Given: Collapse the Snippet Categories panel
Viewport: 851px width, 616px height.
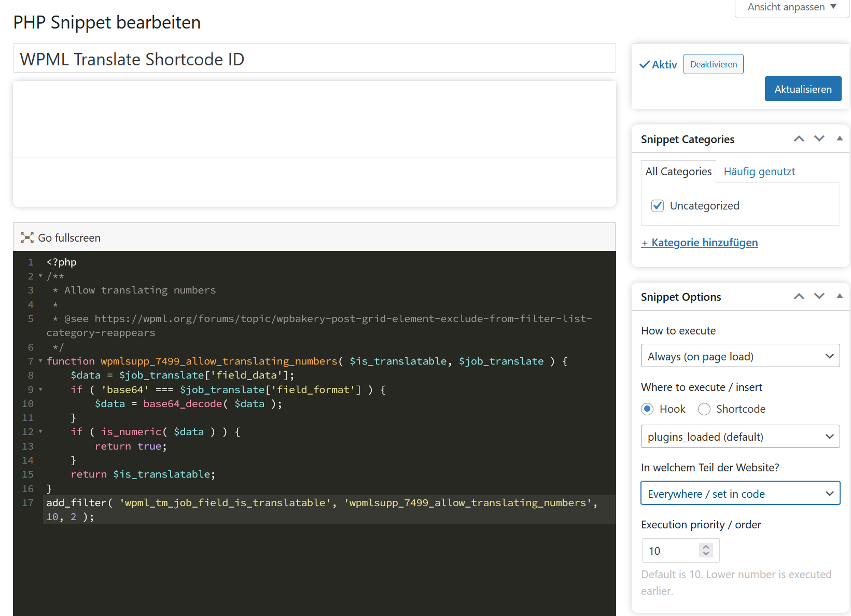Looking at the screenshot, I should 839,138.
